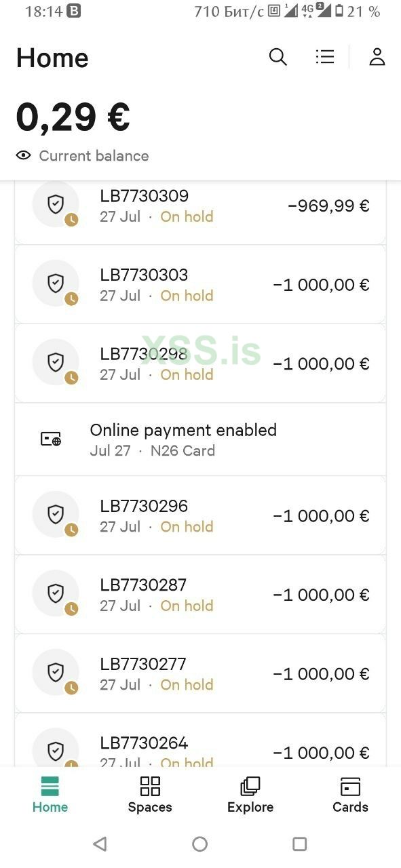Open your profile account icon

[x=377, y=57]
